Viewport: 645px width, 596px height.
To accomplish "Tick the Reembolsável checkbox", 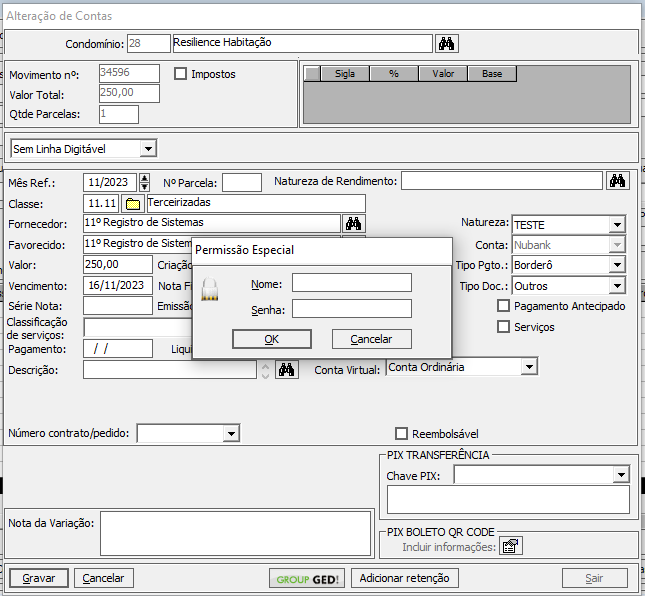I will 401,434.
